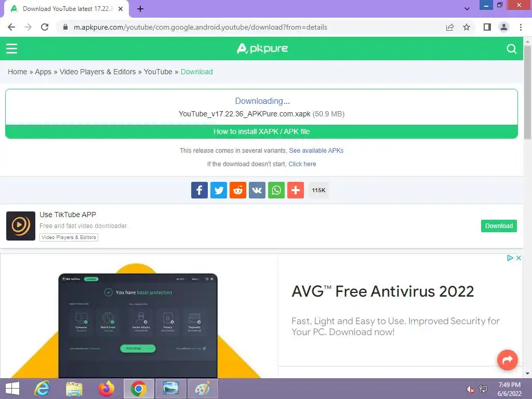
Task: Click the red floating share button
Action: (x=507, y=360)
